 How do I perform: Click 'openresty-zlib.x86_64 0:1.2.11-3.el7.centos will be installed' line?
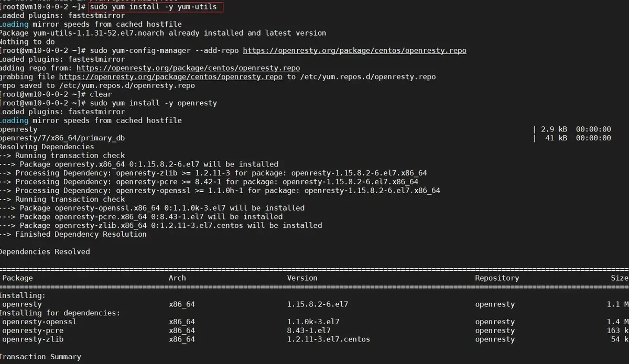161,225
